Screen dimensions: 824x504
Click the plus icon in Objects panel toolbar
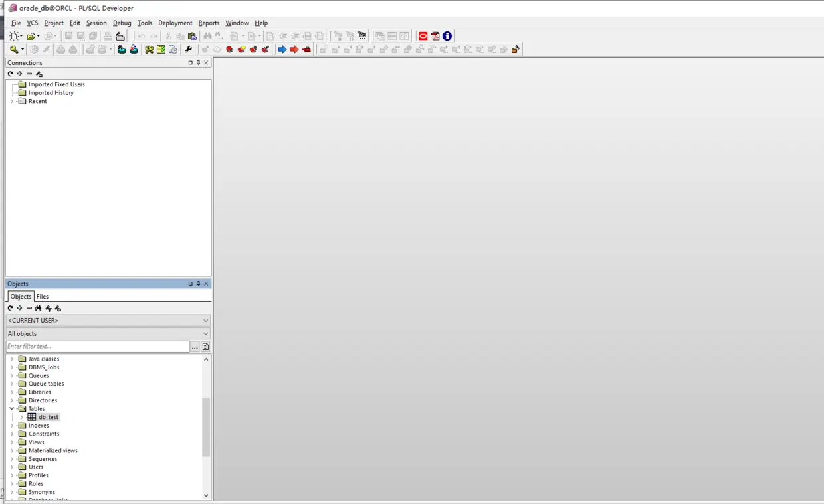pos(20,308)
